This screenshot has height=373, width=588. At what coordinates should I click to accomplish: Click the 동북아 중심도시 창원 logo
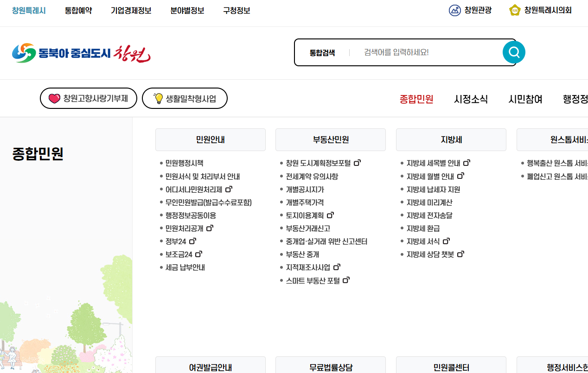[81, 52]
